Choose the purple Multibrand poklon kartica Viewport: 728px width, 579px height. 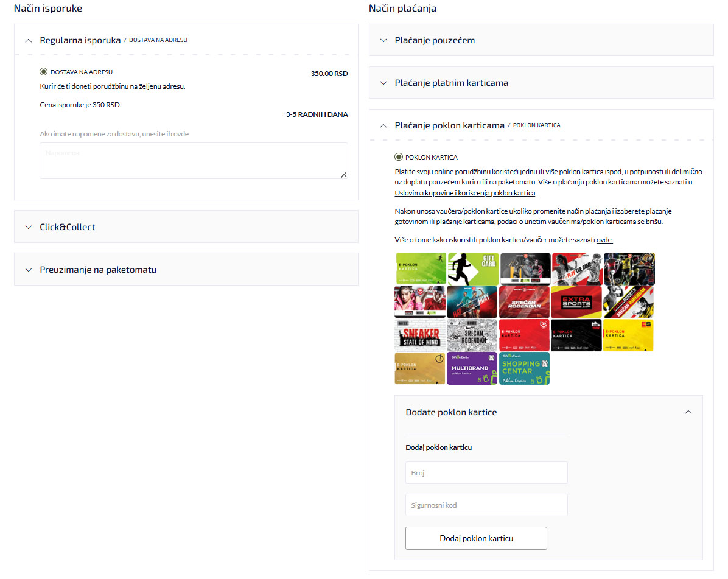tap(472, 368)
